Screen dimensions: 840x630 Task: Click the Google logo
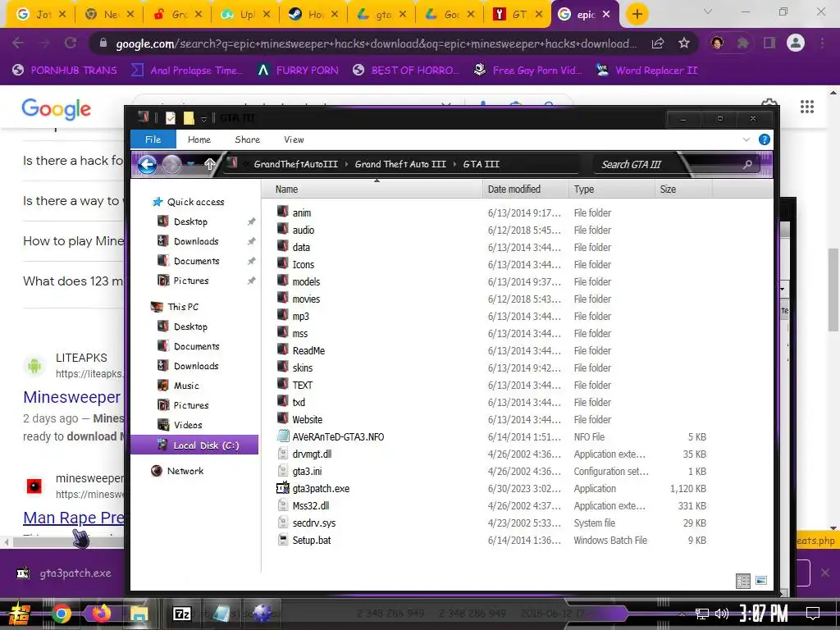57,109
